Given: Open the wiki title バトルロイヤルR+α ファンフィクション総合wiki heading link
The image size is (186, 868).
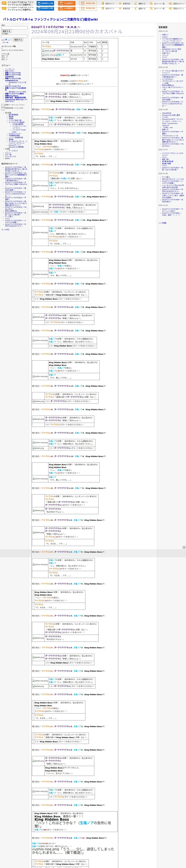Looking at the screenshot, I should coord(50,20).
